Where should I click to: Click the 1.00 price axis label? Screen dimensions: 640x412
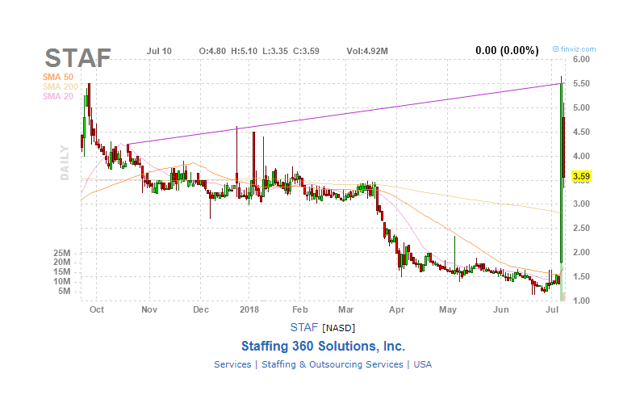(582, 301)
